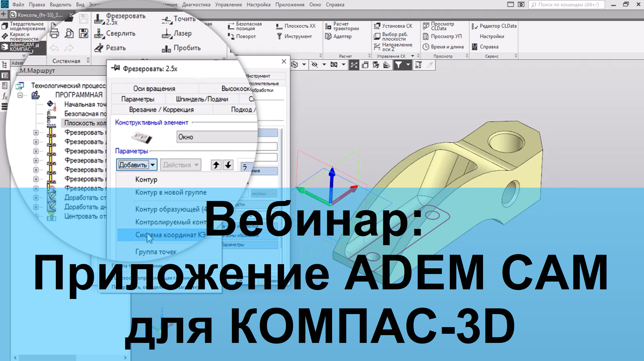The image size is (644, 361).
Task: Open Время и длина report
Action: 443,47
